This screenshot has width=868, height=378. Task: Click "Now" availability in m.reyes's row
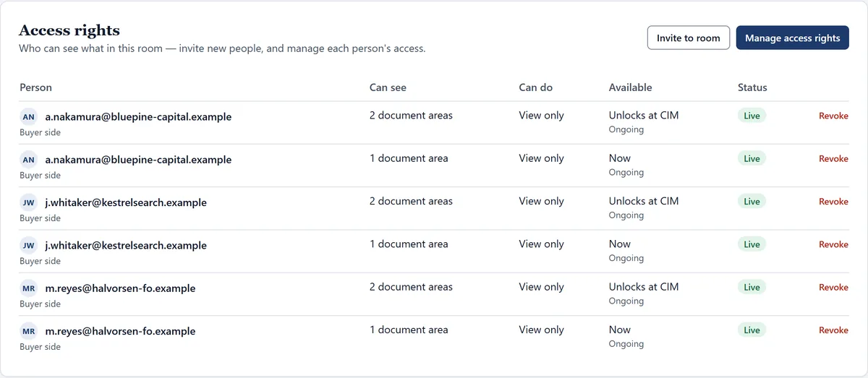(620, 330)
